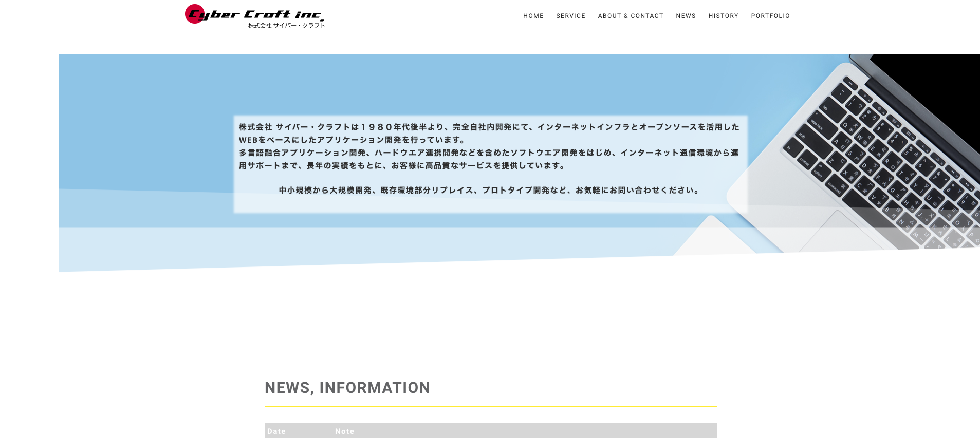Click the Date column header

276,431
